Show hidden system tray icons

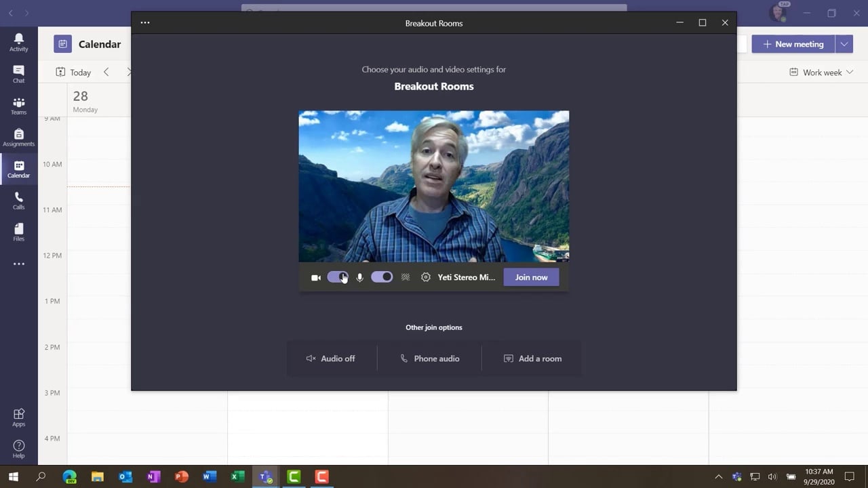[719, 476]
